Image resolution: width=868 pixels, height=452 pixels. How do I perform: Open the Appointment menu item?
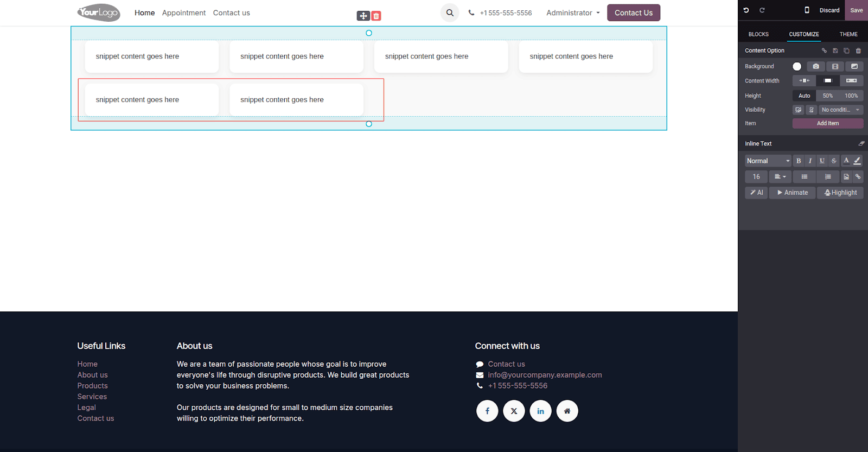click(x=184, y=12)
